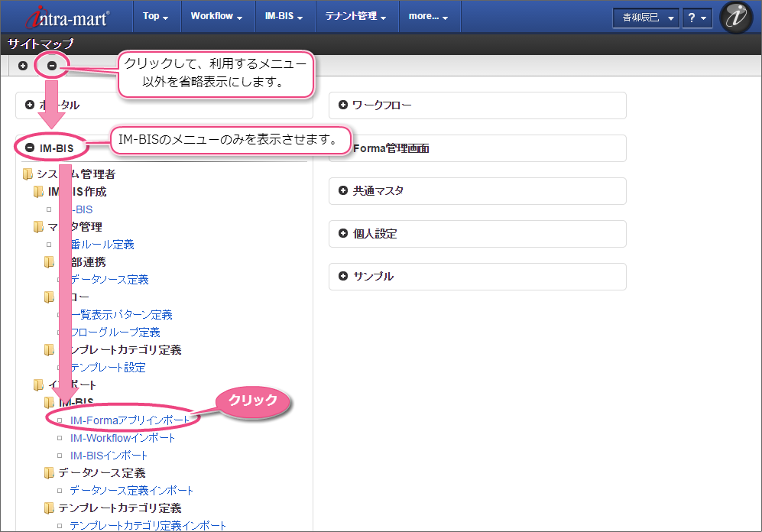This screenshot has width=762, height=532.
Task: Click the IM-BIS作成 folder icon
Action: pyautogui.click(x=38, y=191)
